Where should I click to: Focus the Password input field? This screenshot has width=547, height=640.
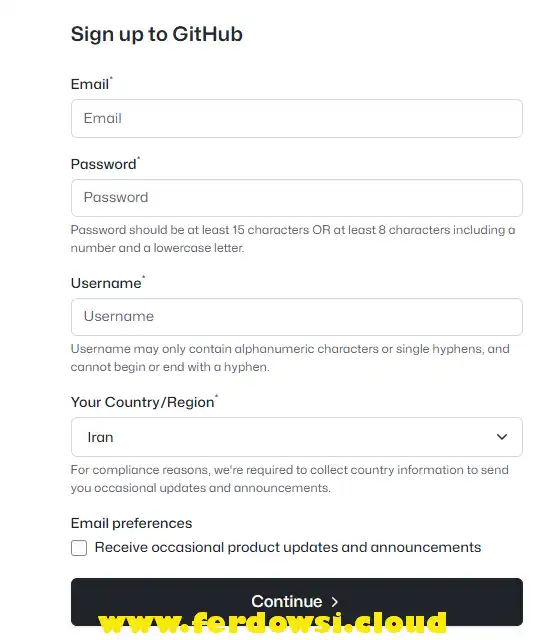[297, 198]
